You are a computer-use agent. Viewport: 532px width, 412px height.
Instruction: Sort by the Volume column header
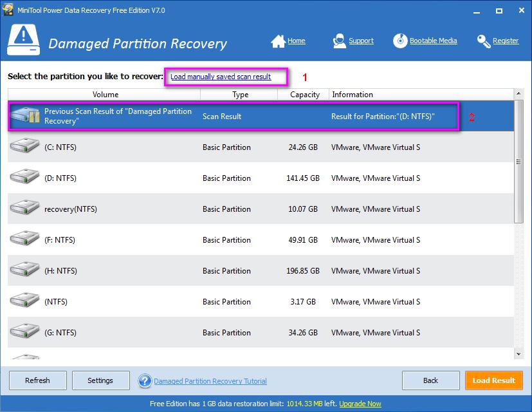tap(104, 95)
